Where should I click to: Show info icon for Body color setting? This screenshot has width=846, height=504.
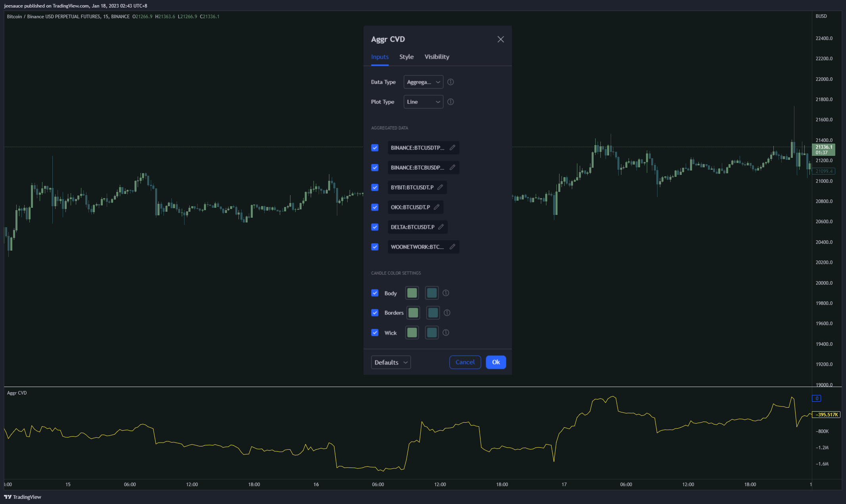[446, 293]
